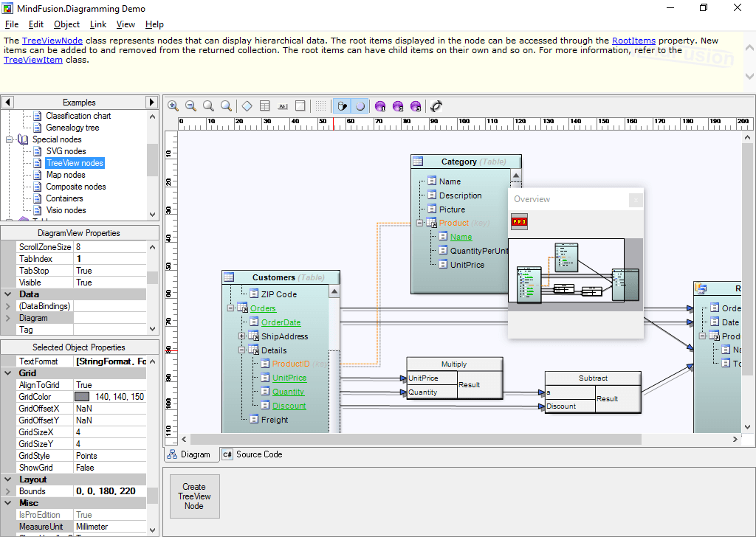The image size is (756, 537).
Task: Enable the ink drawing mode toggle
Action: coord(342,105)
